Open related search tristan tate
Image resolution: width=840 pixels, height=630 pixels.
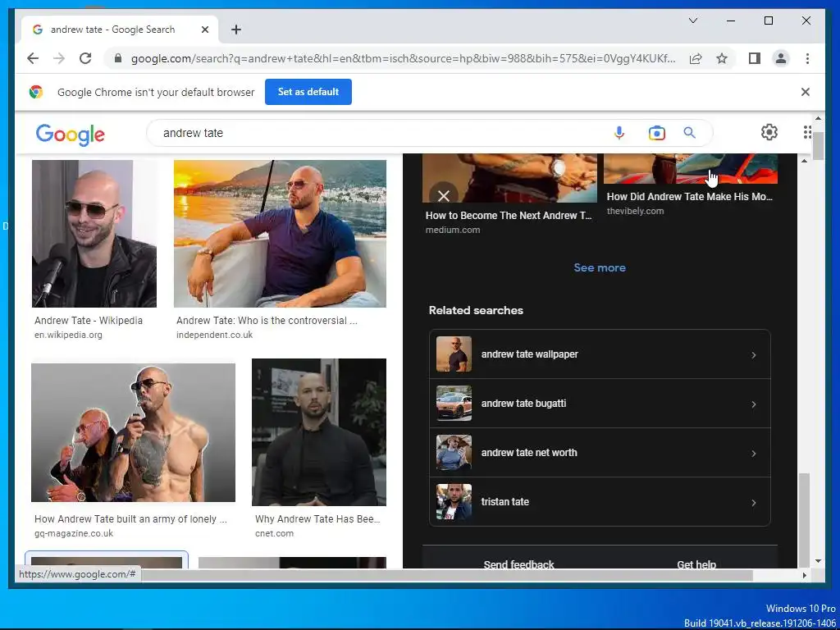600,502
